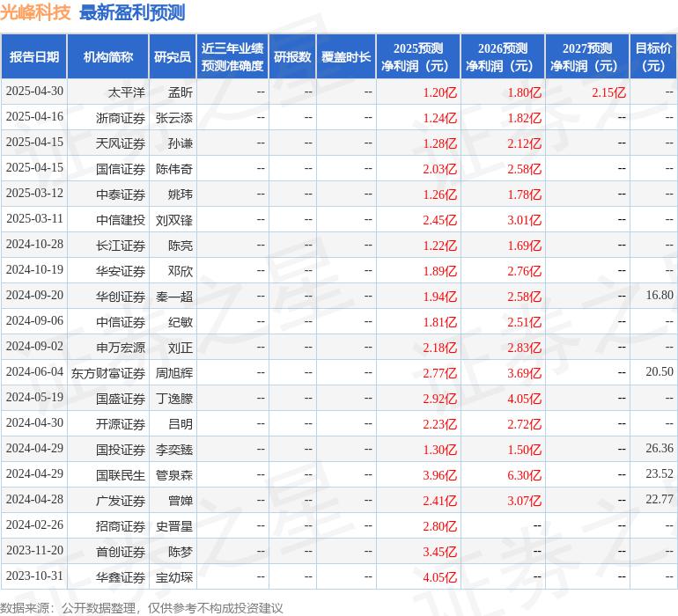Image resolution: width=678 pixels, height=616 pixels.
Task: Click the institution 国联民生
Action: click(121, 474)
